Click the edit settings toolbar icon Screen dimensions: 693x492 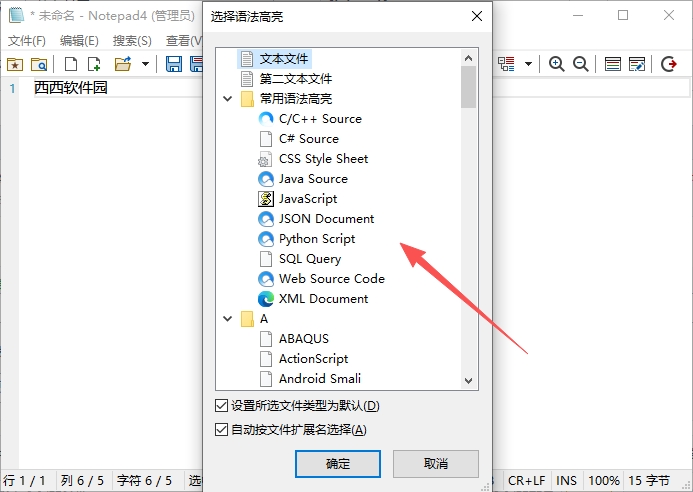click(637, 65)
